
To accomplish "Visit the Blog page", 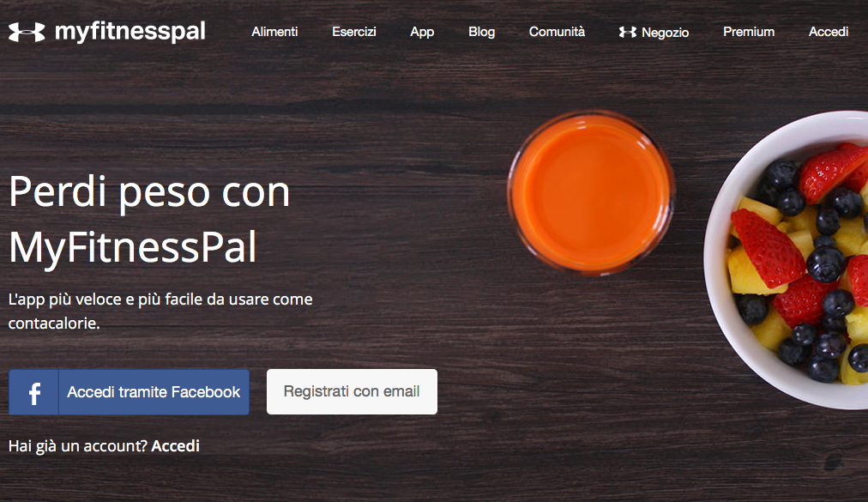I will tap(482, 32).
